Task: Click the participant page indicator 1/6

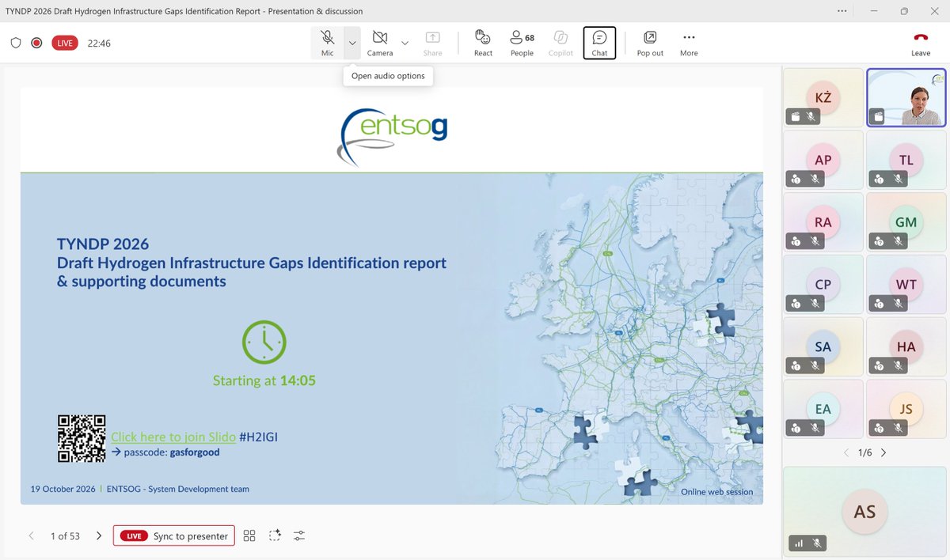Action: 864,452
